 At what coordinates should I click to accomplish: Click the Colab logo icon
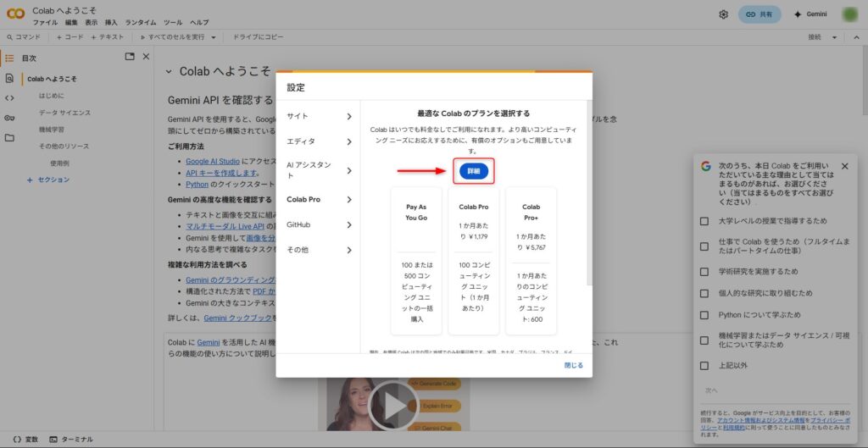15,14
